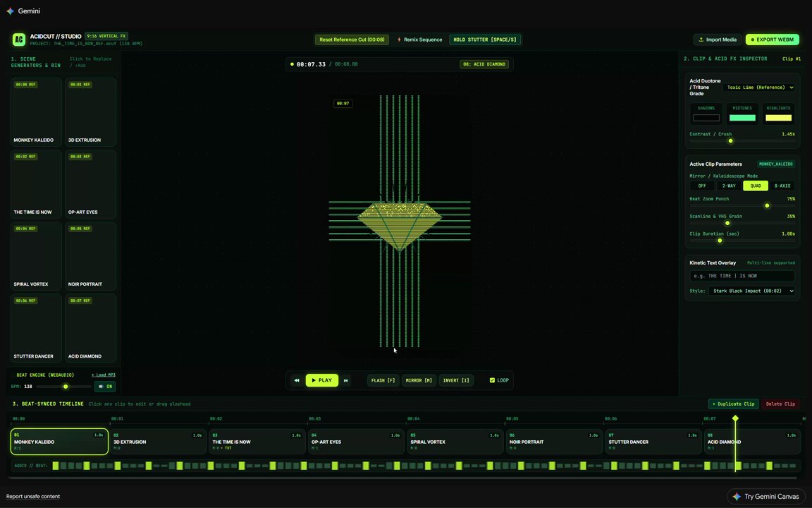This screenshot has height=508, width=812.
Task: Click the 00:07.33 timecode display
Action: tap(311, 64)
